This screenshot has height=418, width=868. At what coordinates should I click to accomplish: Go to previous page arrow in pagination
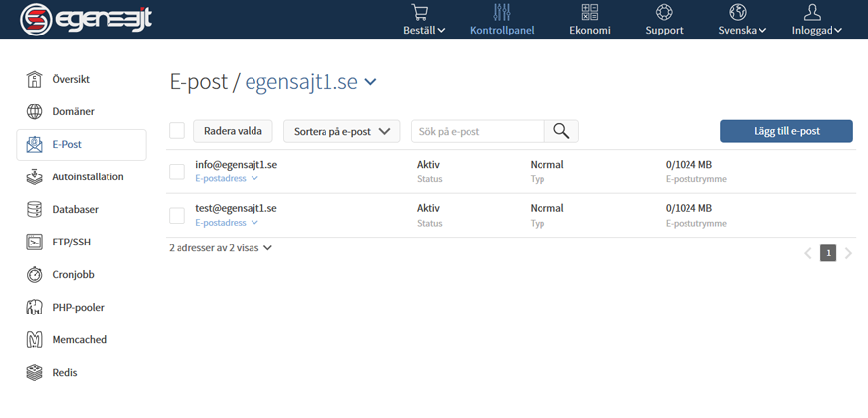pos(808,253)
